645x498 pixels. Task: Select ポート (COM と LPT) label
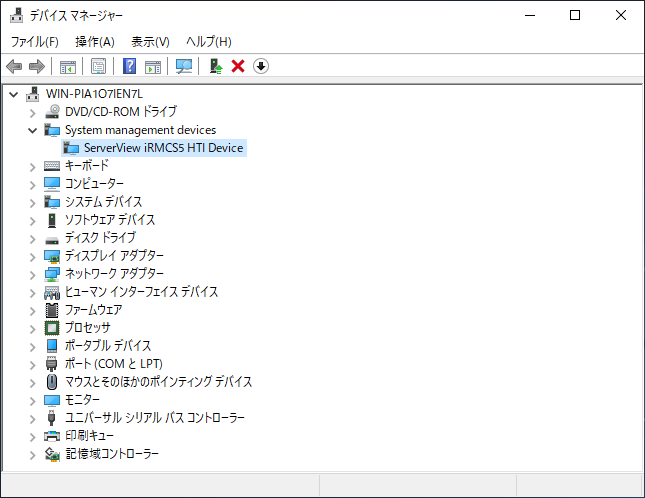tap(114, 364)
